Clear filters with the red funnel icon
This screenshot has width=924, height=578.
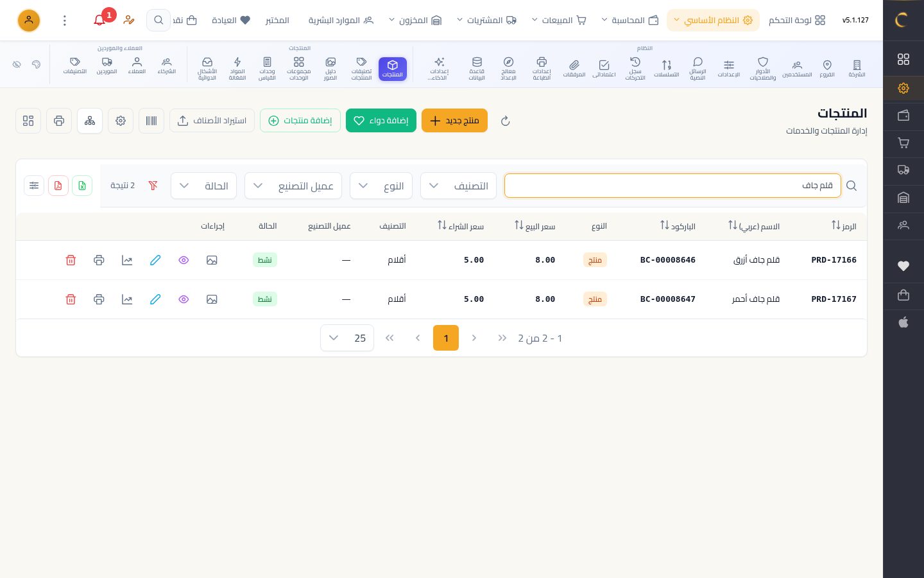[x=153, y=186]
